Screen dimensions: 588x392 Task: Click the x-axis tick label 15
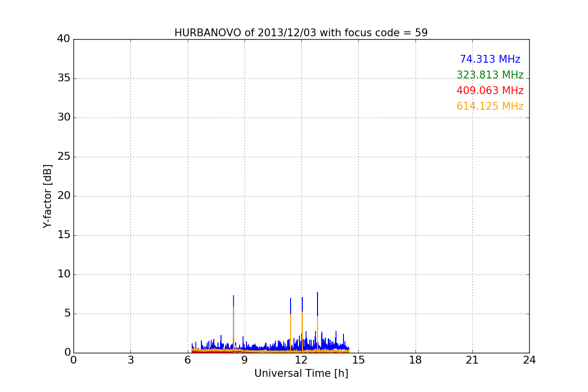pyautogui.click(x=358, y=360)
